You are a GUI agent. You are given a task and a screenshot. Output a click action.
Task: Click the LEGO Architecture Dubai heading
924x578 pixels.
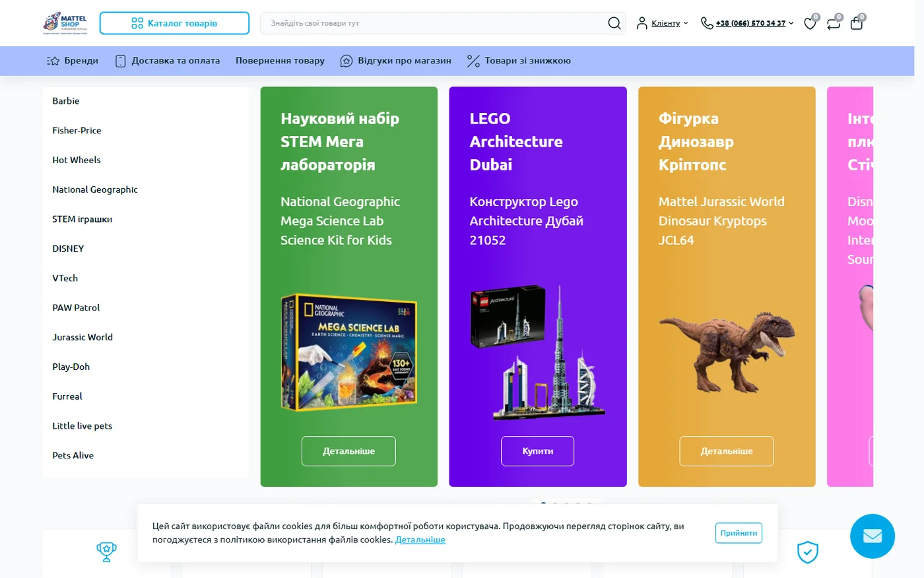coord(516,141)
